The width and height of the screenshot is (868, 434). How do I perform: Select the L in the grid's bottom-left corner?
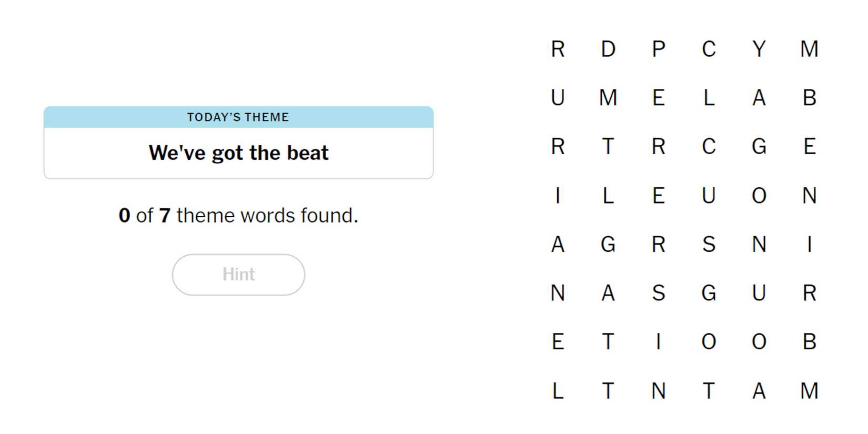[x=558, y=391]
